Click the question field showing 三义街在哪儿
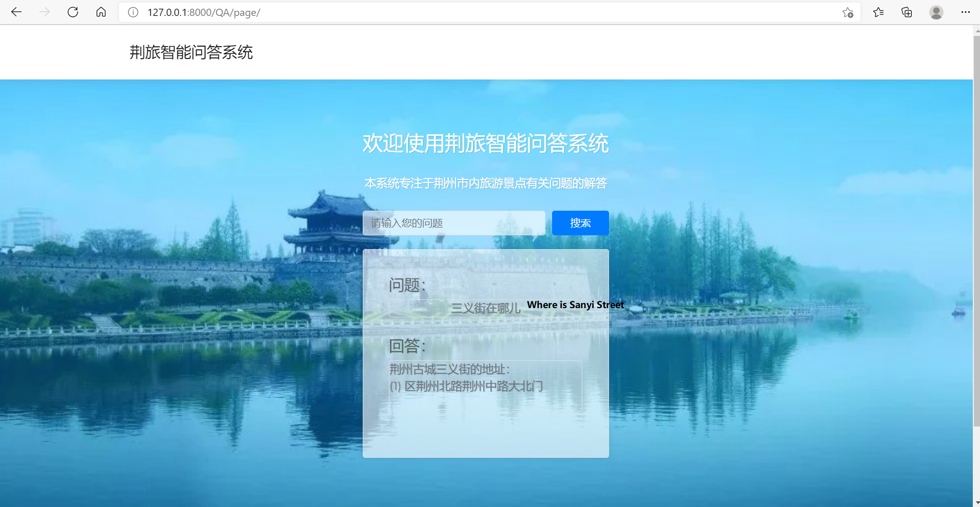 click(x=485, y=308)
